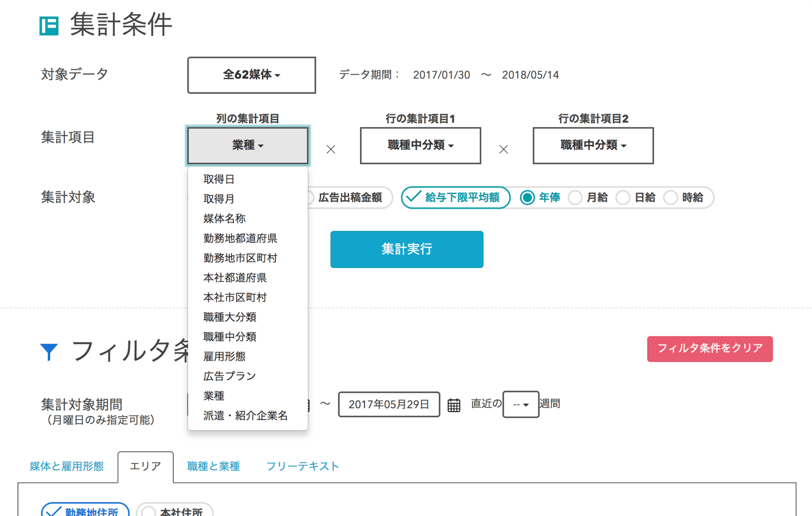This screenshot has height=516, width=812.
Task: Choose 派遣・紹介企業名 from the list
Action: coord(248,416)
